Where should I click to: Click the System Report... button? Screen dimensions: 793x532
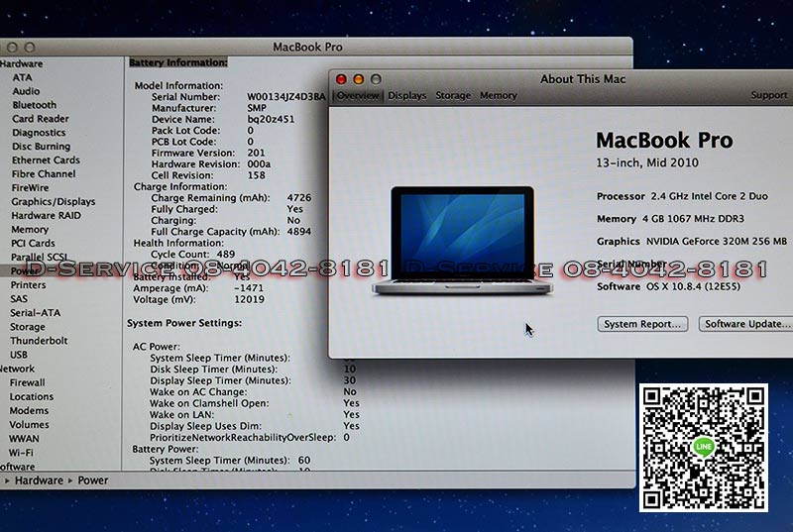click(642, 324)
